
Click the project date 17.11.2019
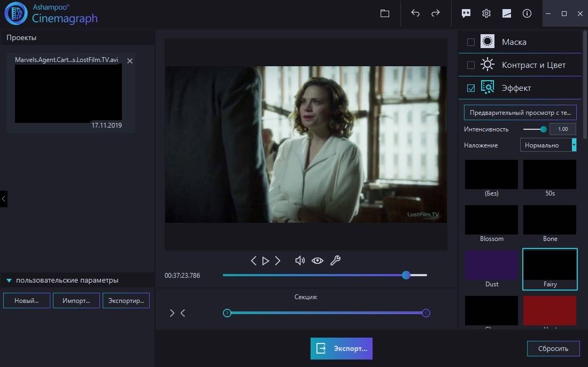point(106,125)
